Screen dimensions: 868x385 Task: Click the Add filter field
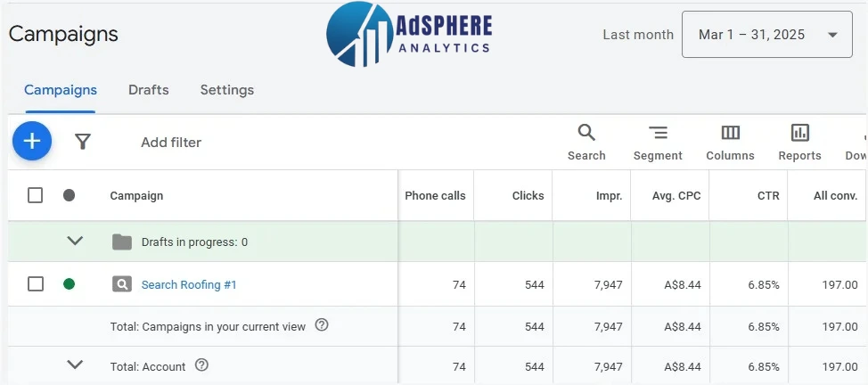point(171,143)
